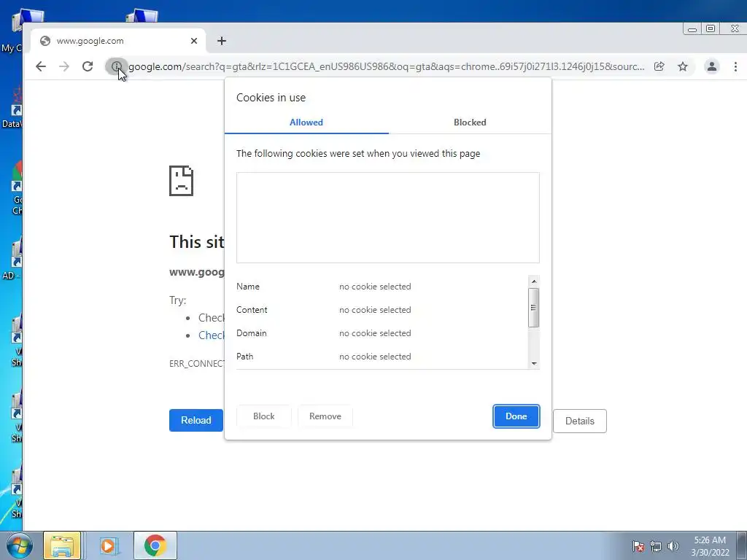Click the Block button in cookies dialog
Image resolution: width=747 pixels, height=560 pixels.
[263, 416]
